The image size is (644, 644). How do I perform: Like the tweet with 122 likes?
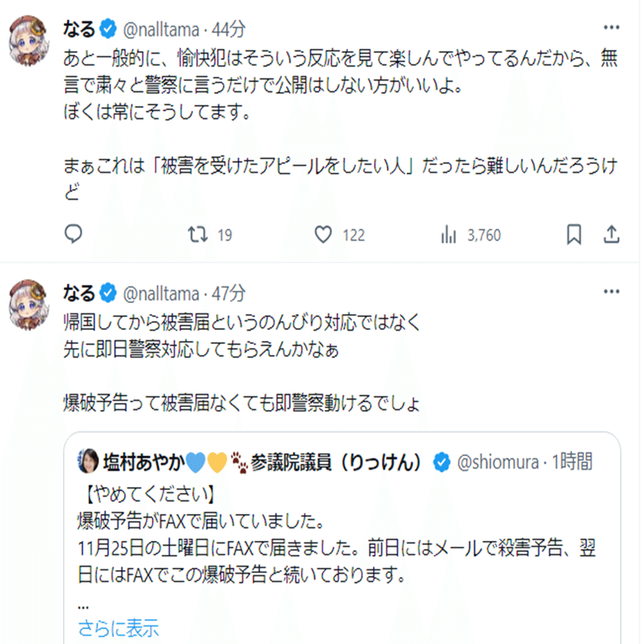323,235
